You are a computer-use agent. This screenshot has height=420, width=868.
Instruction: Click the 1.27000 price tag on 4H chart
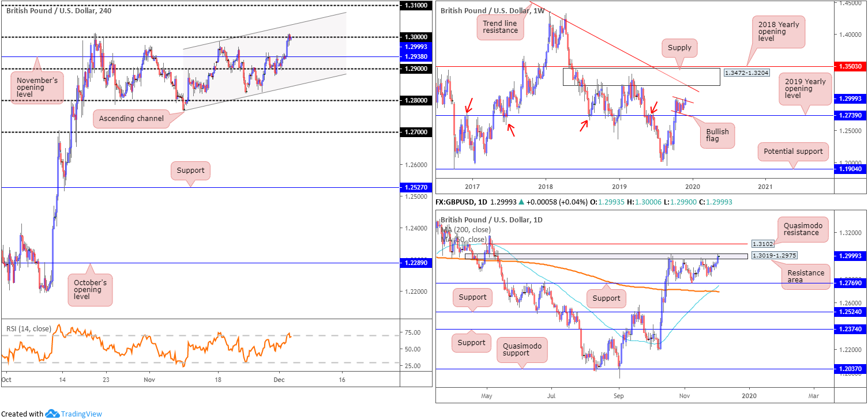pyautogui.click(x=415, y=133)
